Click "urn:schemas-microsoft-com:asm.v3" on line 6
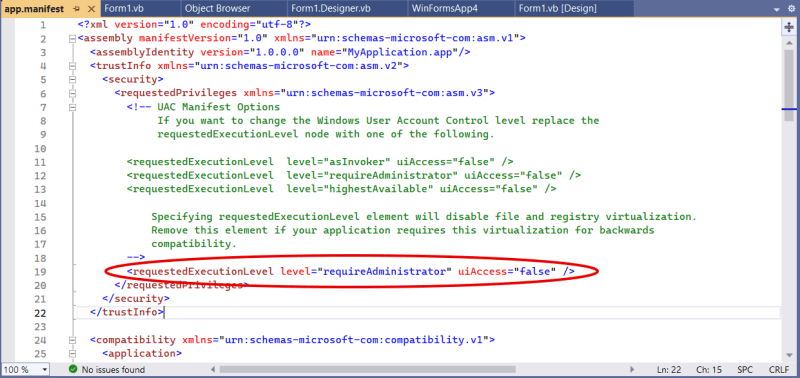The image size is (800, 378). [x=385, y=93]
